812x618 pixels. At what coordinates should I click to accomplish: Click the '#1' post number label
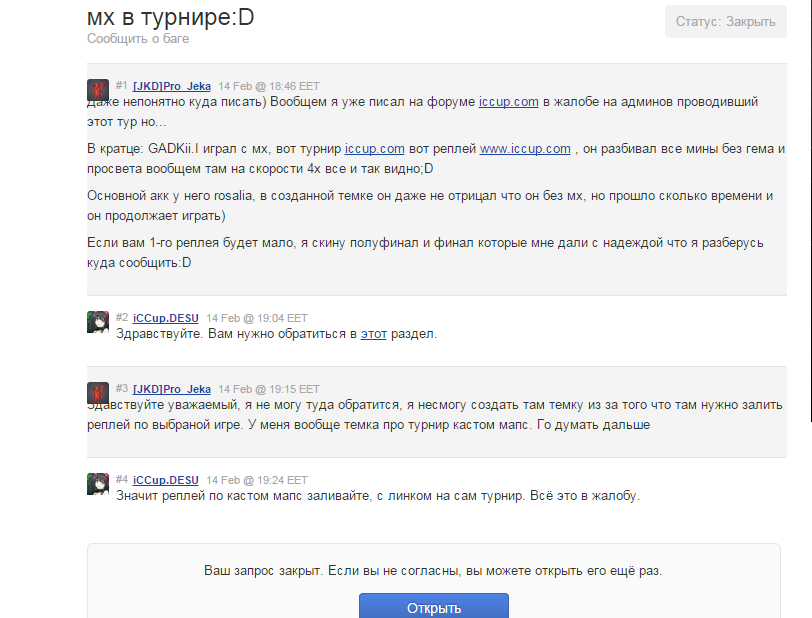coord(122,86)
